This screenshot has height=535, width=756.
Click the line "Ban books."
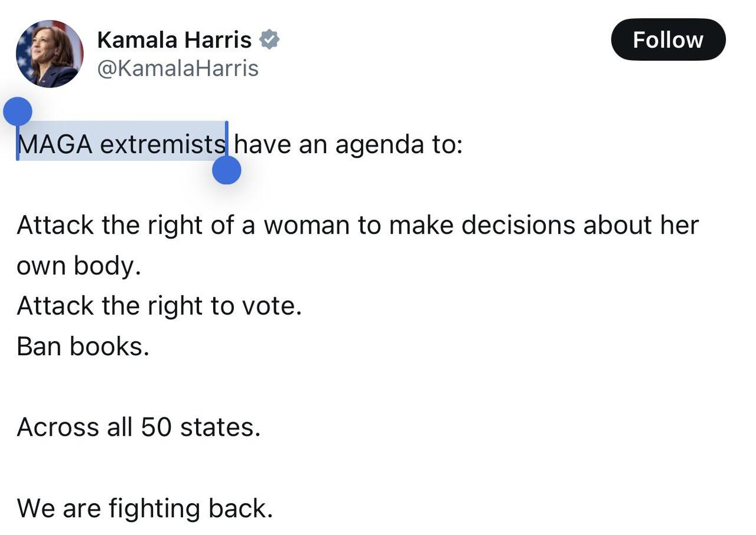pos(83,346)
